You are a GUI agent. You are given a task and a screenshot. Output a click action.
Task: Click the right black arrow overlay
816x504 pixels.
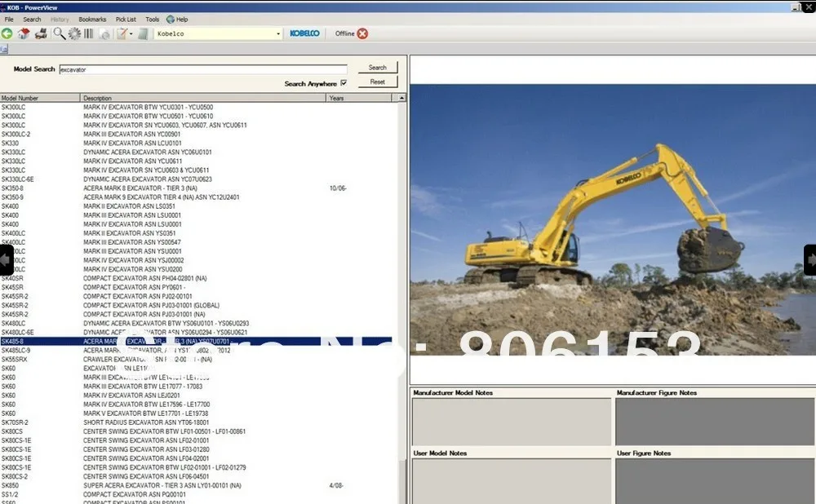click(x=810, y=259)
